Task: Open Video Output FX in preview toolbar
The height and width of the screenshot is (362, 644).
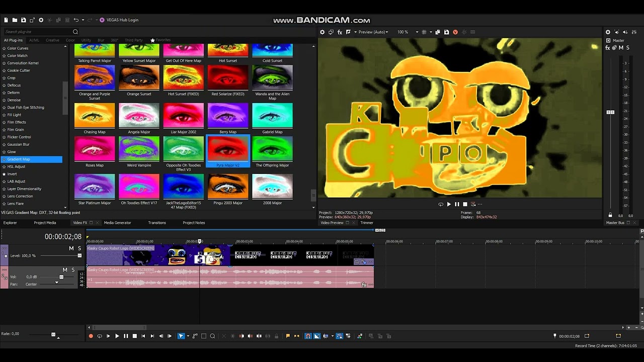Action: point(340,32)
